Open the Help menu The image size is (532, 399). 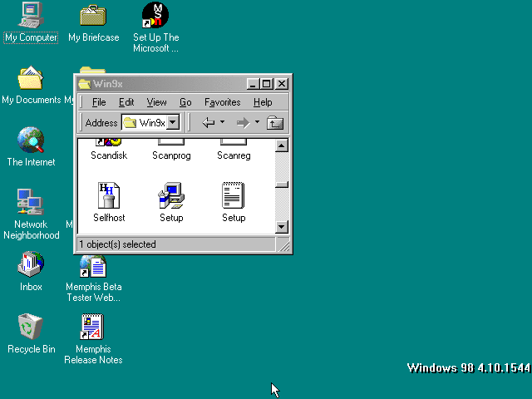263,102
